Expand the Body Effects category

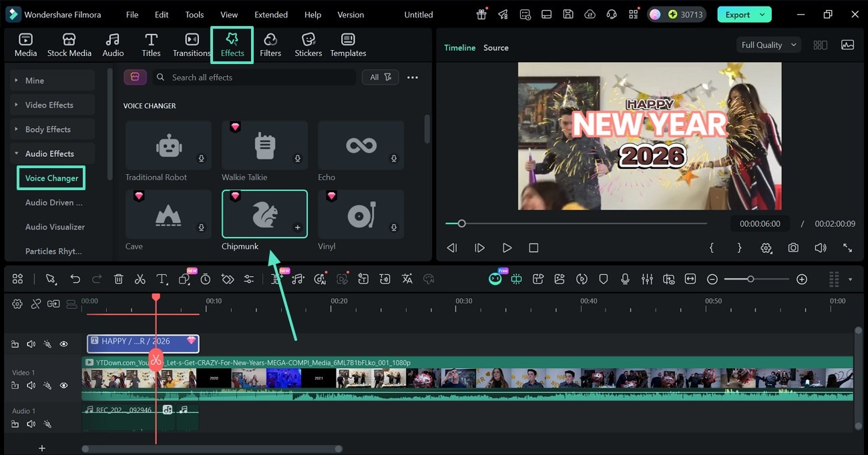point(52,129)
